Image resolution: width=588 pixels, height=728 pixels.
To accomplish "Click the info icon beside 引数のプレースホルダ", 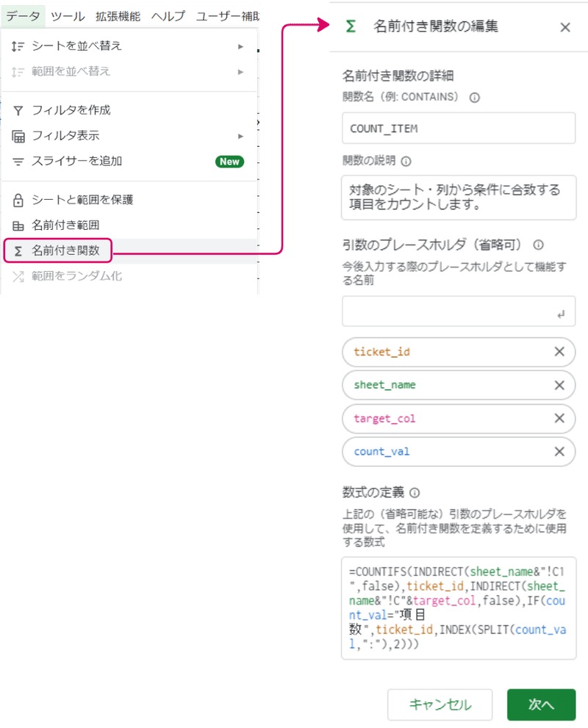I will click(539, 246).
